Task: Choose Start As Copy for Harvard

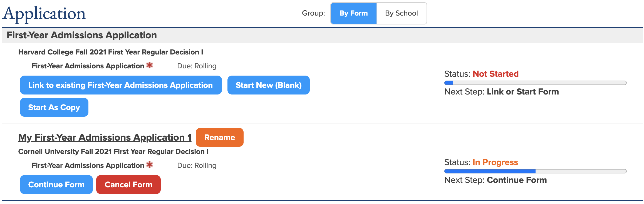Action: click(54, 107)
